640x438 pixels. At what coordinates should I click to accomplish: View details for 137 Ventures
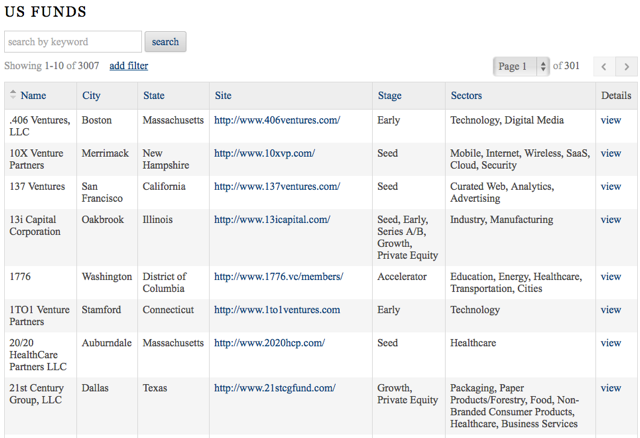click(611, 186)
